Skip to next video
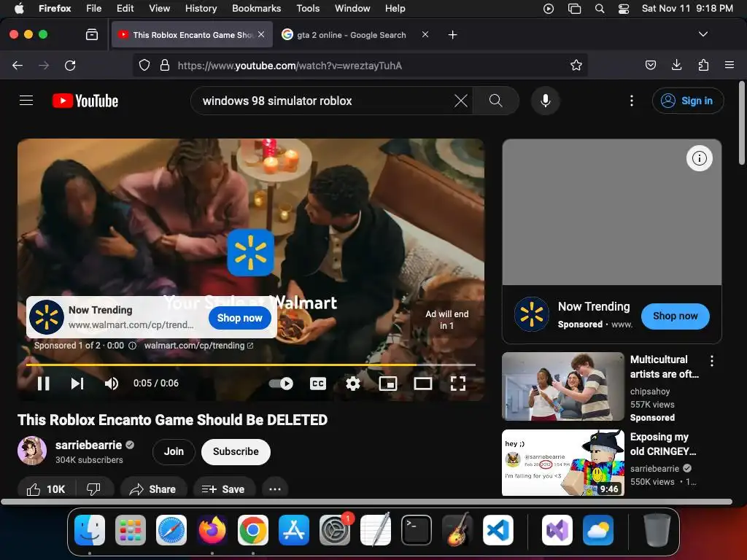The width and height of the screenshot is (747, 560). pyautogui.click(x=77, y=384)
